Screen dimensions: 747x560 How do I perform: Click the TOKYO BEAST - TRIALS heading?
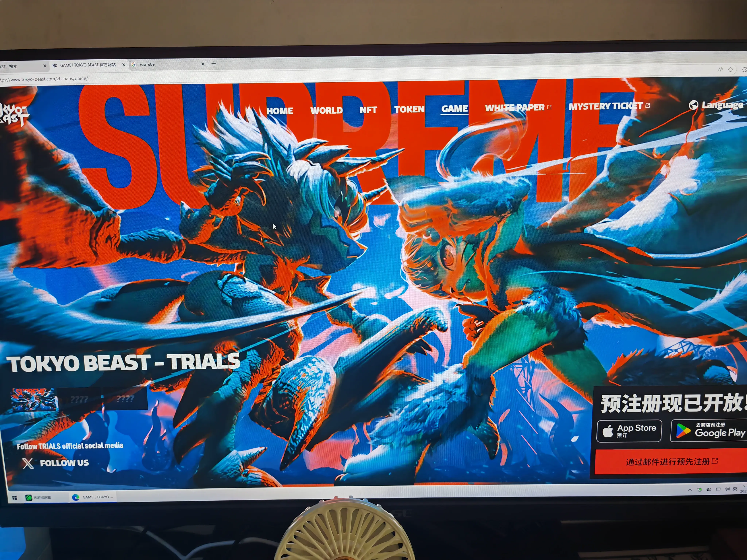[124, 363]
